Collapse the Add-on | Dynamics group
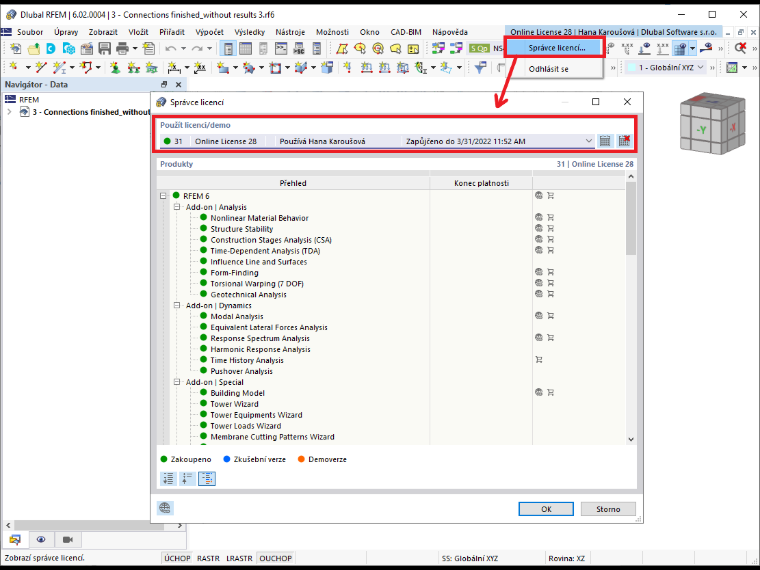The height and width of the screenshot is (570, 760). pos(177,305)
